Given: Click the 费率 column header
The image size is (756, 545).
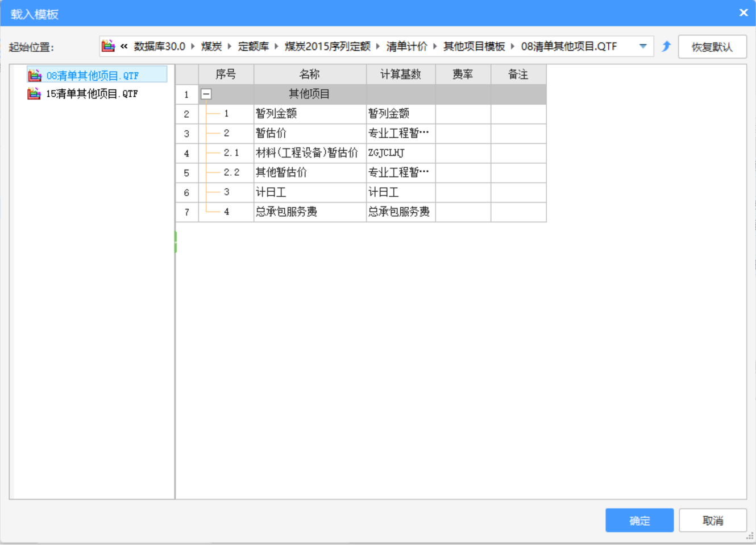Looking at the screenshot, I should (x=463, y=74).
